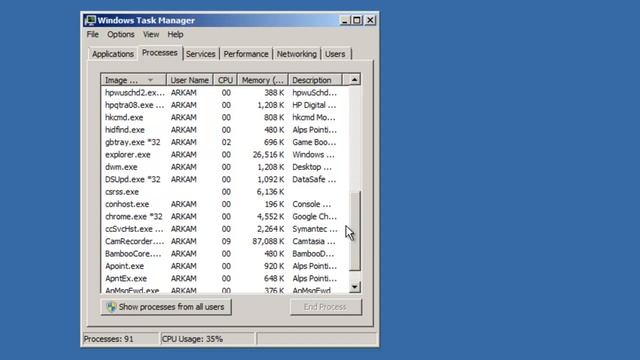Click the 87,088 K memory value
The width and height of the screenshot is (640, 360).
[268, 241]
